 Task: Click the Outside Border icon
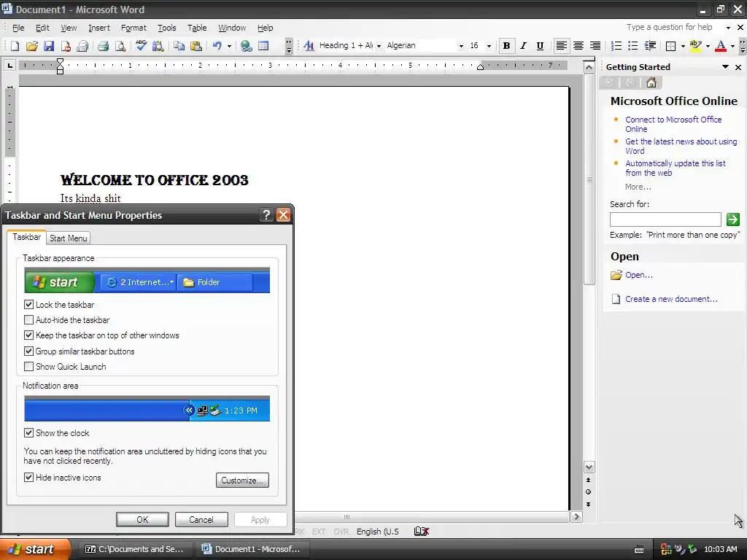[671, 46]
